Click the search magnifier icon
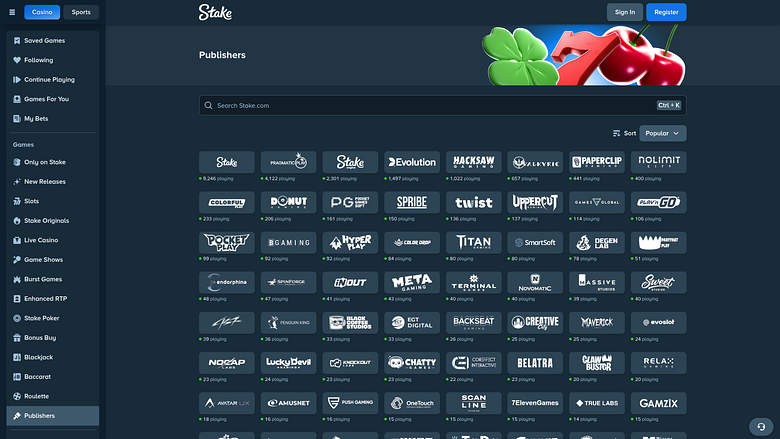The image size is (780, 439). 208,105
